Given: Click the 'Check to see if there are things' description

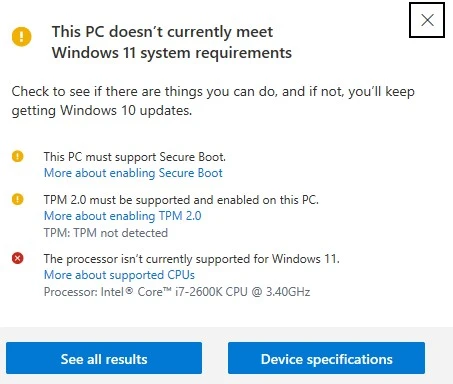Looking at the screenshot, I should pyautogui.click(x=213, y=91).
